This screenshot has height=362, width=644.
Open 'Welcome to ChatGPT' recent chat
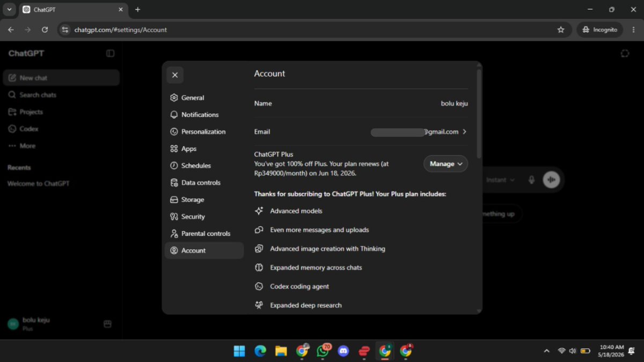pyautogui.click(x=61, y=183)
